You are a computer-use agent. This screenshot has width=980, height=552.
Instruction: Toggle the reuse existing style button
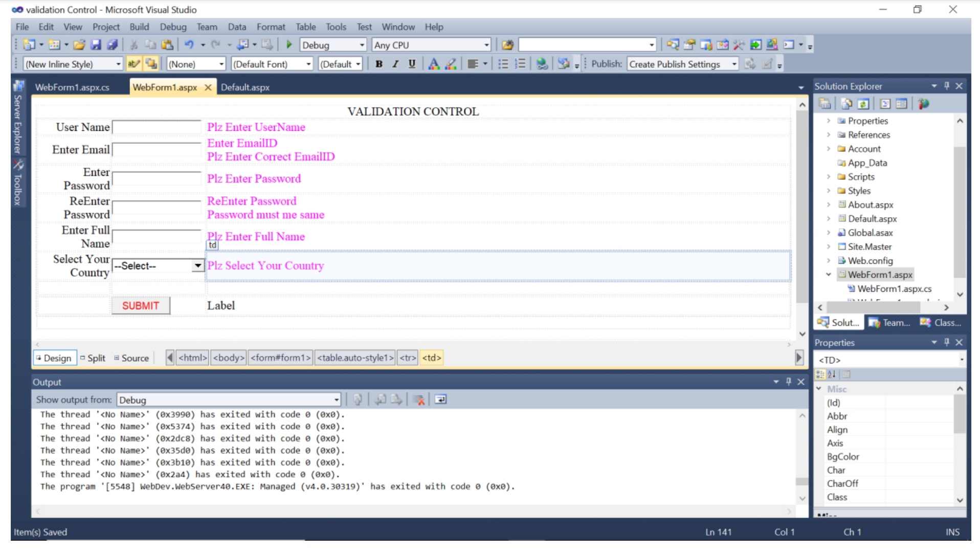coord(151,64)
